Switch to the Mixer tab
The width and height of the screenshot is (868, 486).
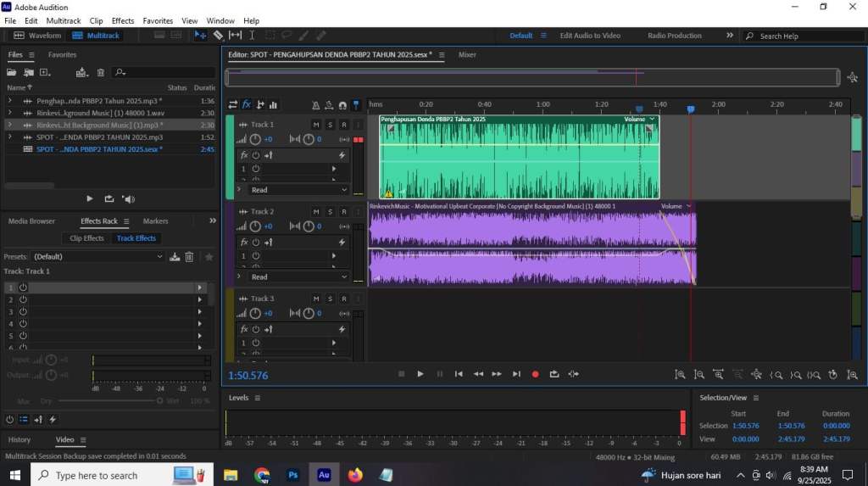(x=467, y=54)
